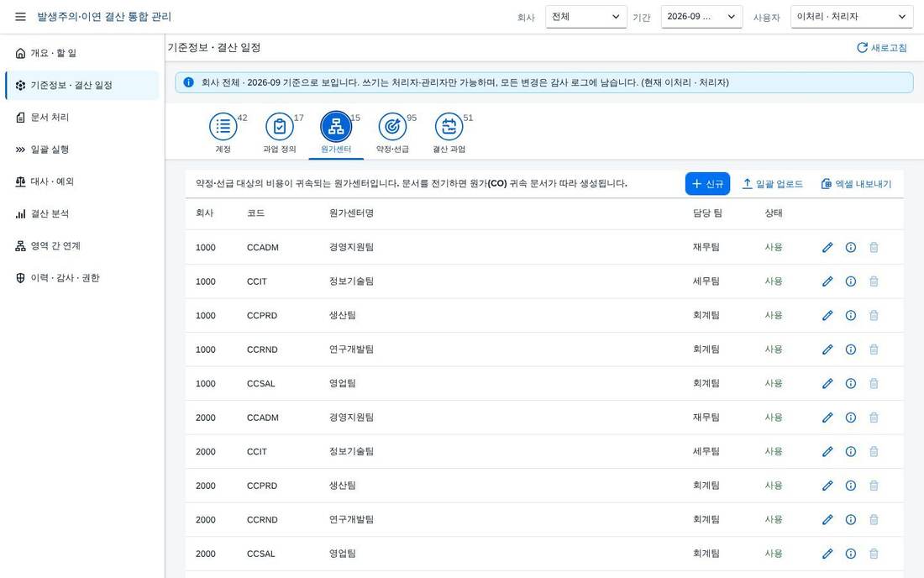
Task: Show info for the 1000 CCIT row
Action: 850,281
